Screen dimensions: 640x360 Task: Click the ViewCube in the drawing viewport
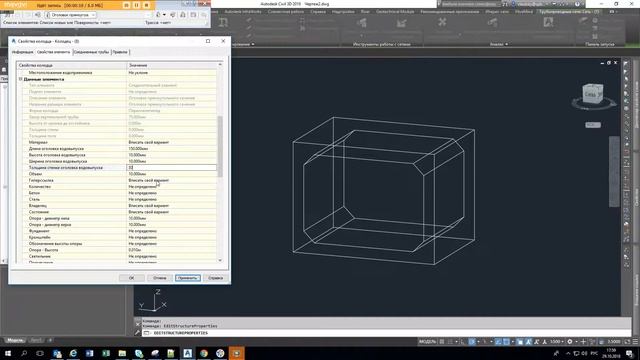tap(593, 94)
